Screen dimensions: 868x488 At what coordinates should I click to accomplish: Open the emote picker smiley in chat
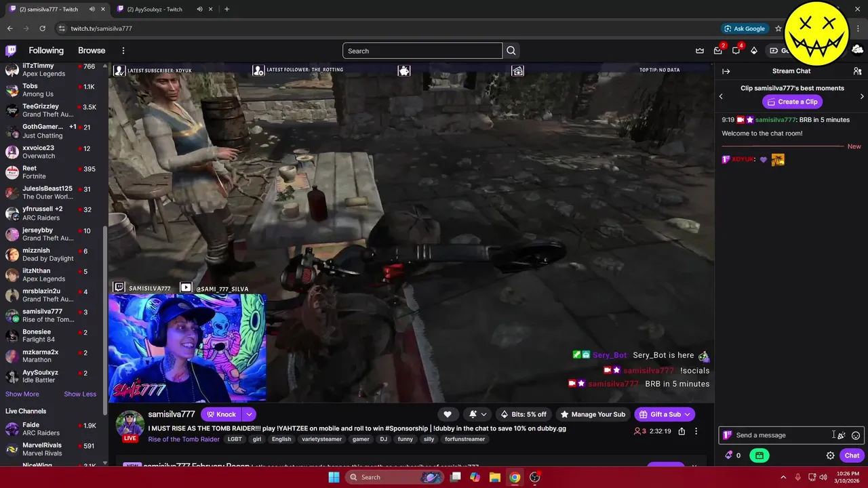point(856,435)
